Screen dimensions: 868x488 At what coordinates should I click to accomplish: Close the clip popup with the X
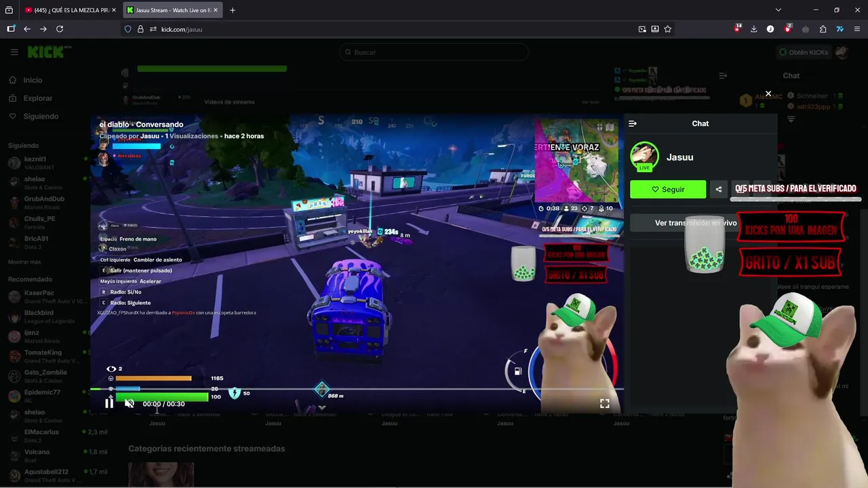coord(768,94)
